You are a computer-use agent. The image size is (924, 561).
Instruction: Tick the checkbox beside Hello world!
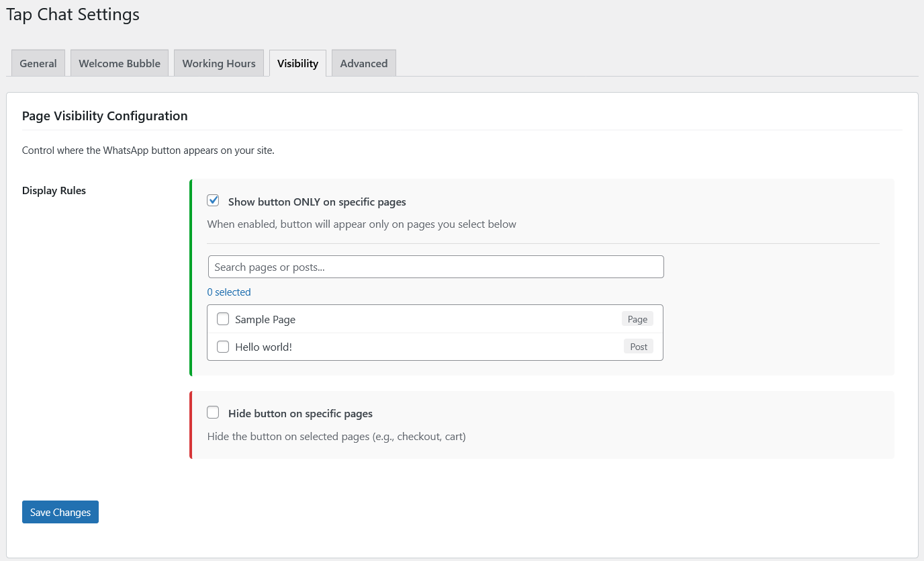pyautogui.click(x=223, y=347)
